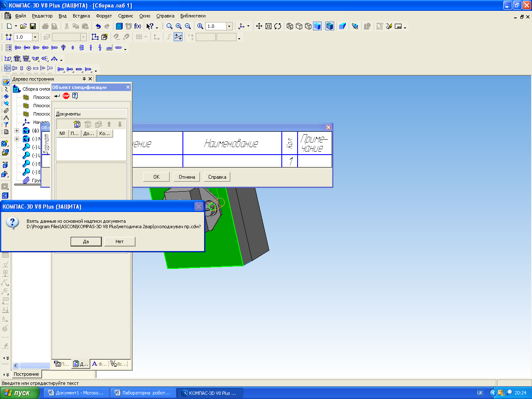Viewport: 532px width, 399px height.
Task: Toggle shaded with edges display
Action: pyautogui.click(x=330, y=26)
